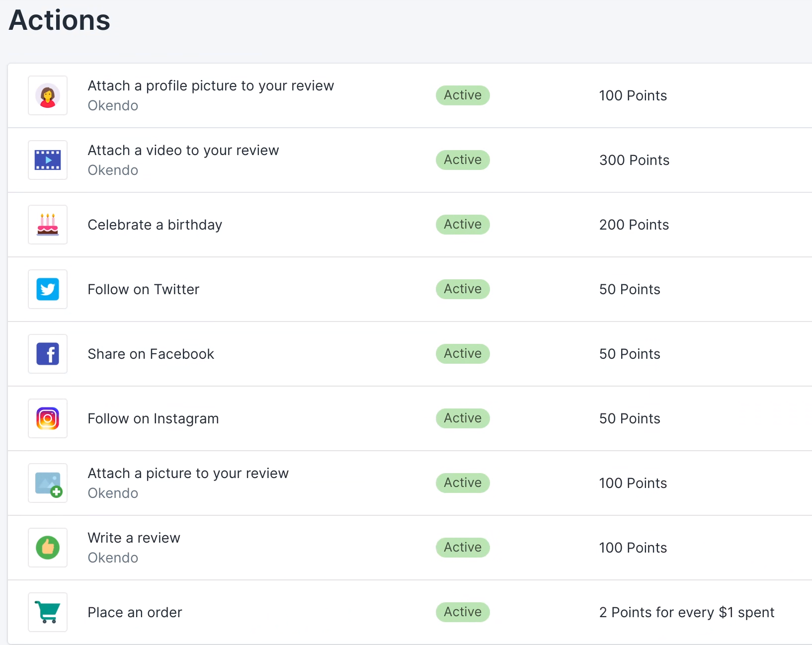Click the Facebook logo icon

pyautogui.click(x=48, y=354)
